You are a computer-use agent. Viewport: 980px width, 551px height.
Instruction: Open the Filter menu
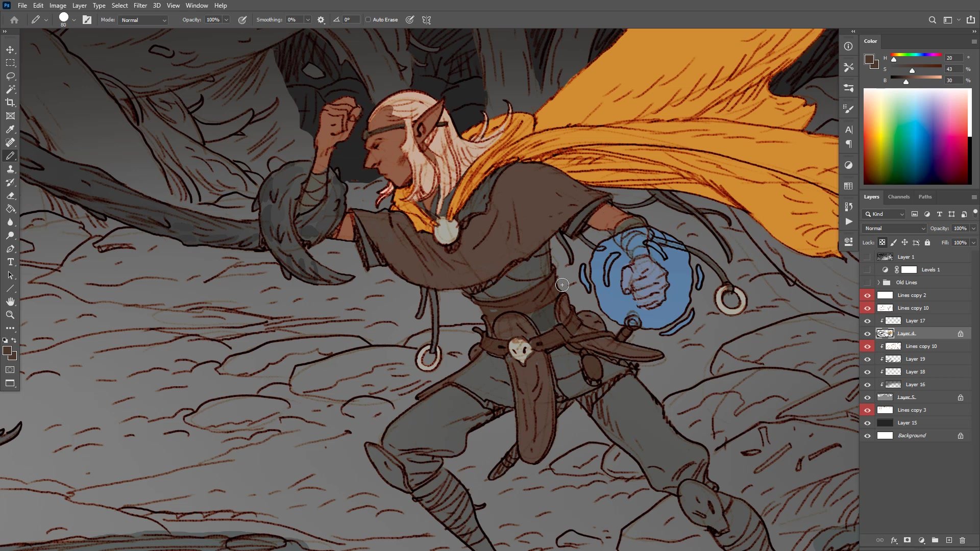[140, 6]
